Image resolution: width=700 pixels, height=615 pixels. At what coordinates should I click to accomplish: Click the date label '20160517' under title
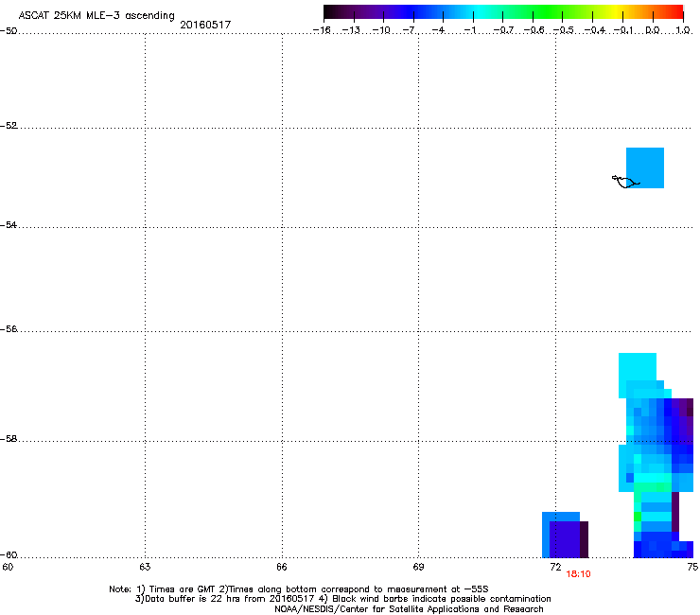[205, 25]
